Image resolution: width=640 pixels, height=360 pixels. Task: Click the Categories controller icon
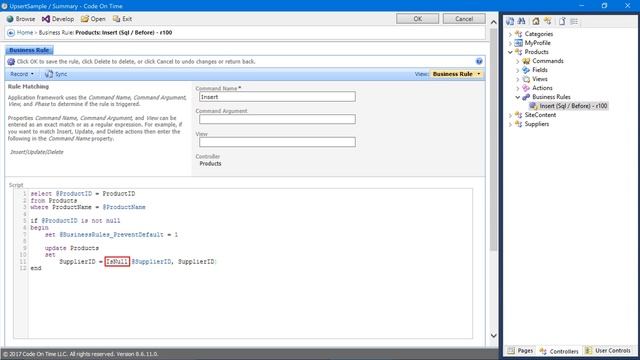point(518,34)
